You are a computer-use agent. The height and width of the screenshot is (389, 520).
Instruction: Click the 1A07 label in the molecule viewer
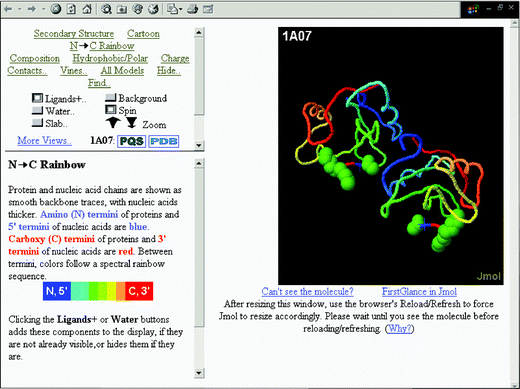coord(297,36)
